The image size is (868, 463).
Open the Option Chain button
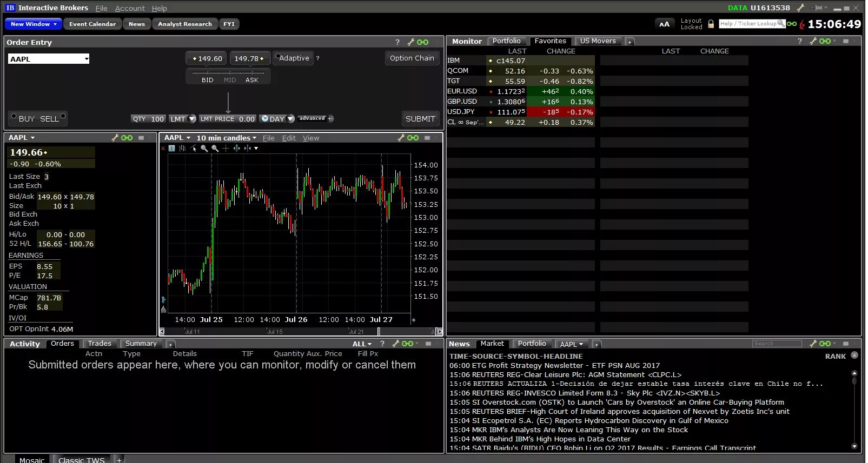pyautogui.click(x=412, y=58)
